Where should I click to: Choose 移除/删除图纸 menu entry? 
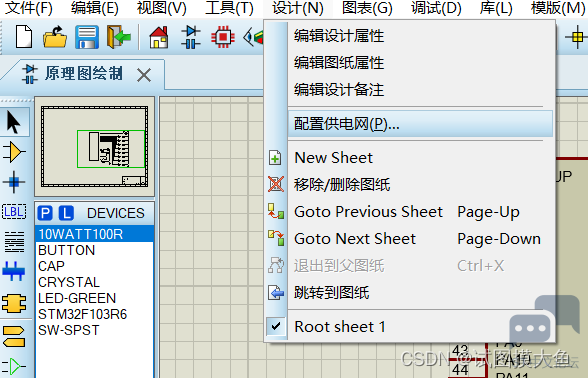click(x=410, y=184)
